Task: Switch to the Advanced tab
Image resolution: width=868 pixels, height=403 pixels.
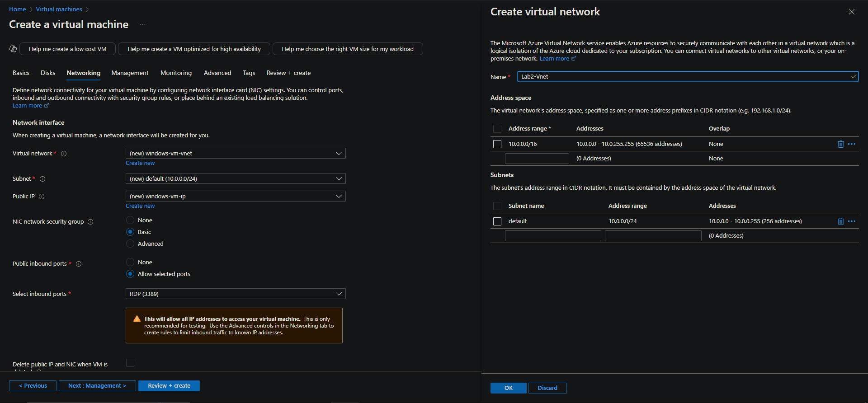Action: coord(217,73)
